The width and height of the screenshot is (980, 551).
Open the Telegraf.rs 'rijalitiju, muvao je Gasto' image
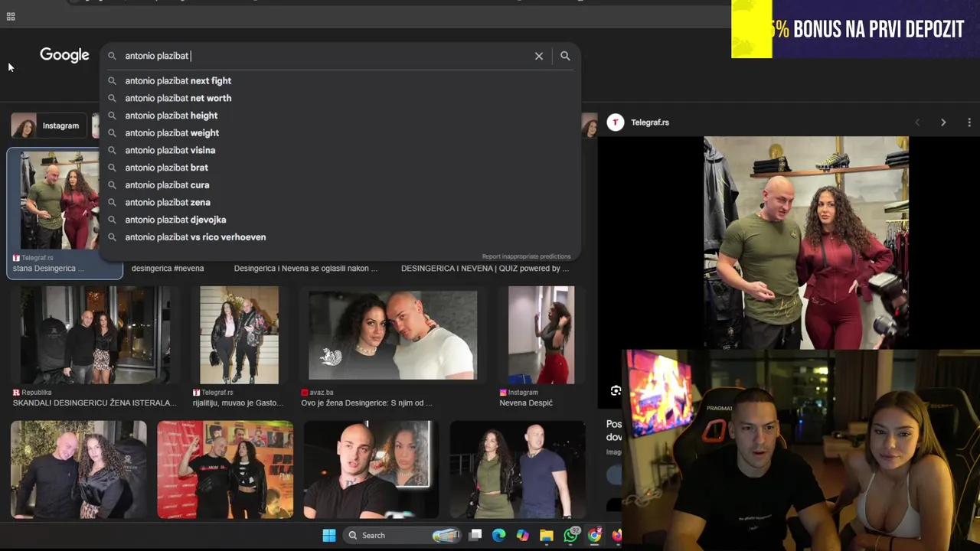(240, 335)
